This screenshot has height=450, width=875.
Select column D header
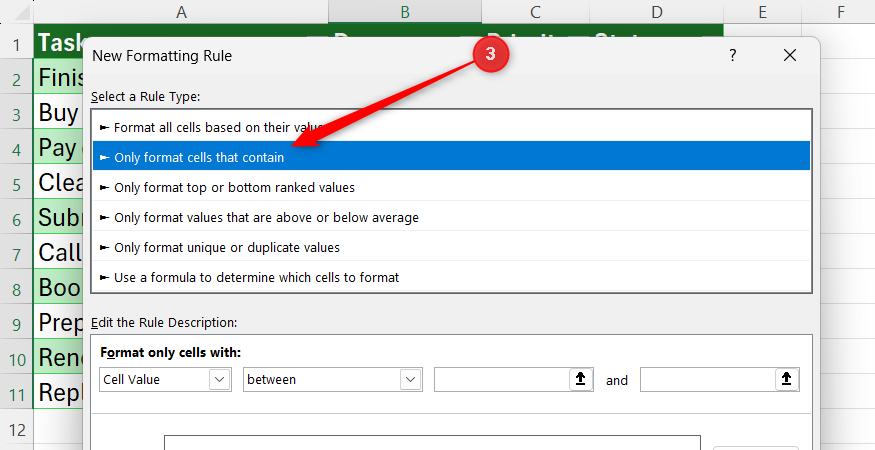click(x=657, y=12)
